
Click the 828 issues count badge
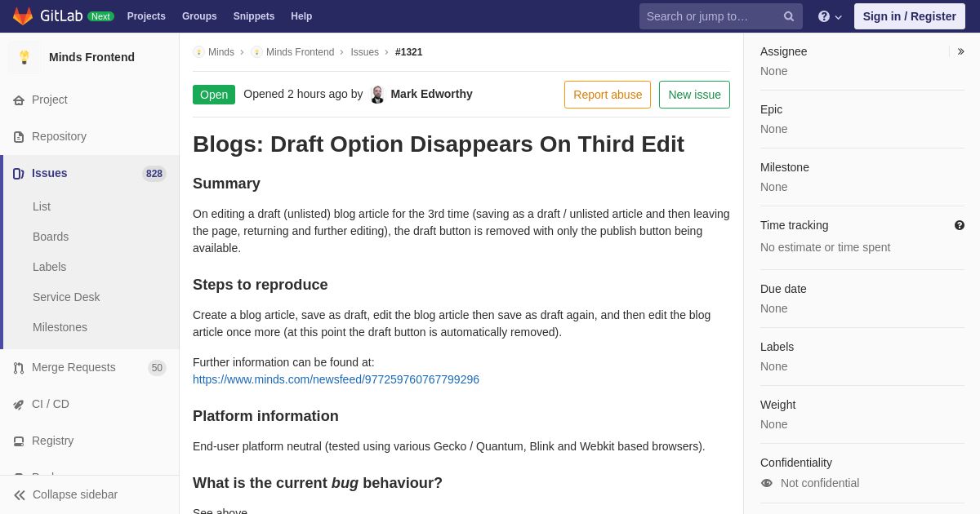(154, 174)
